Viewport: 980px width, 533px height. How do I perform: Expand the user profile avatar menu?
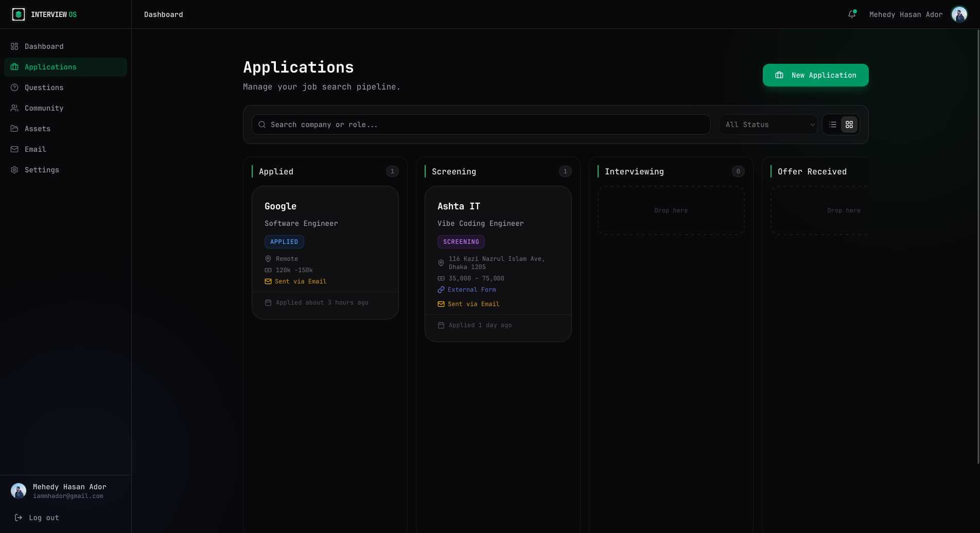click(959, 14)
